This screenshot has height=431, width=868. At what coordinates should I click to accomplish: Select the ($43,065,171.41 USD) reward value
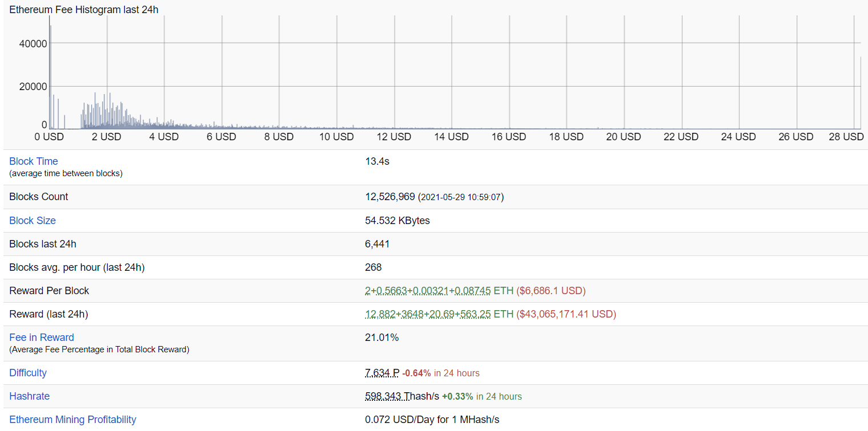566,314
